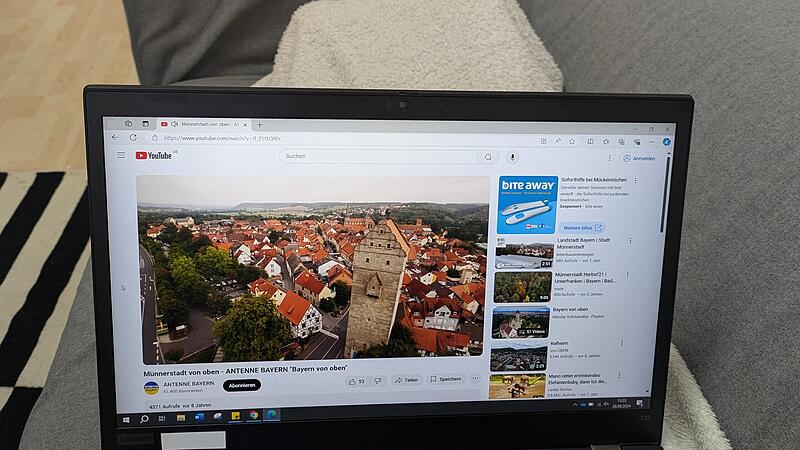
Task: Open options menu for the Soforthilfe bei Mückenstichen ad
Action: click(x=635, y=181)
